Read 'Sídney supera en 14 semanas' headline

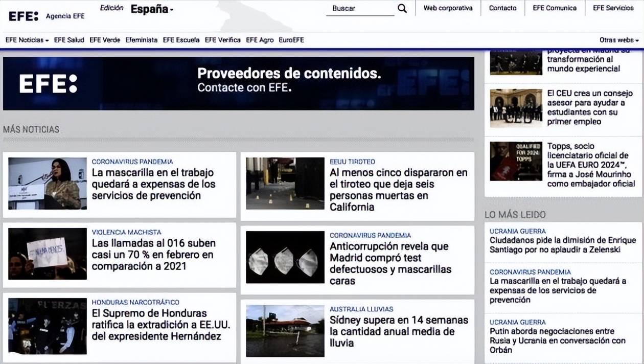click(399, 331)
